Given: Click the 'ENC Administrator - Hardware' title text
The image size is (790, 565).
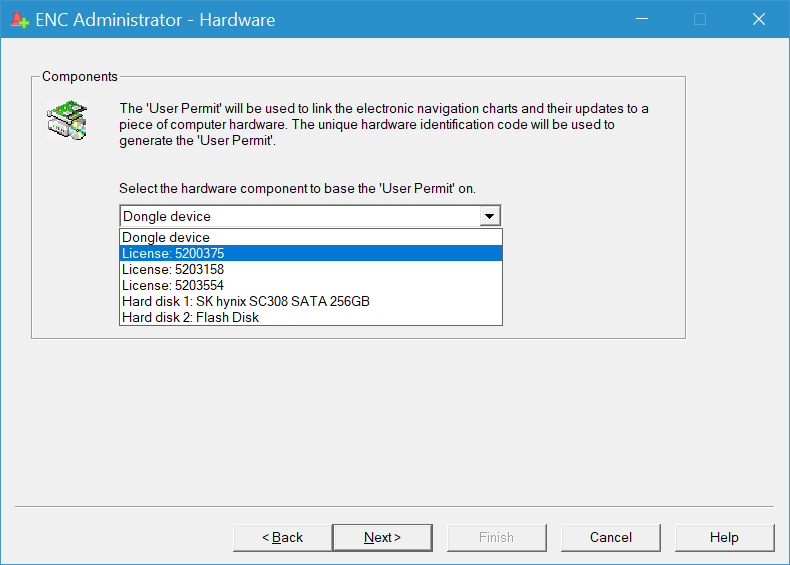Looking at the screenshot, I should point(155,20).
